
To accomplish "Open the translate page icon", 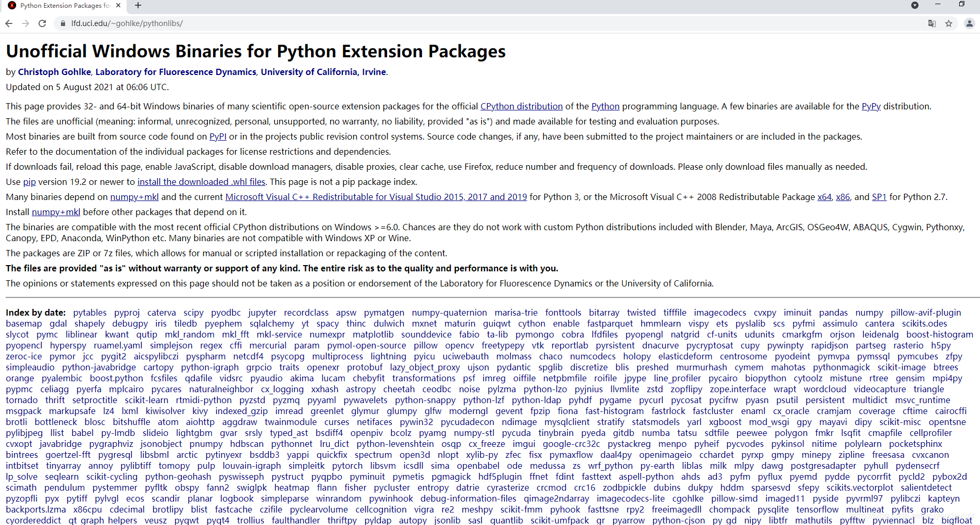I will pyautogui.click(x=932, y=23).
